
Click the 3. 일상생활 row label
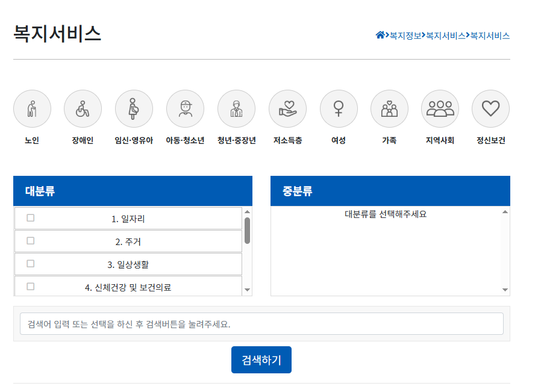click(x=128, y=265)
